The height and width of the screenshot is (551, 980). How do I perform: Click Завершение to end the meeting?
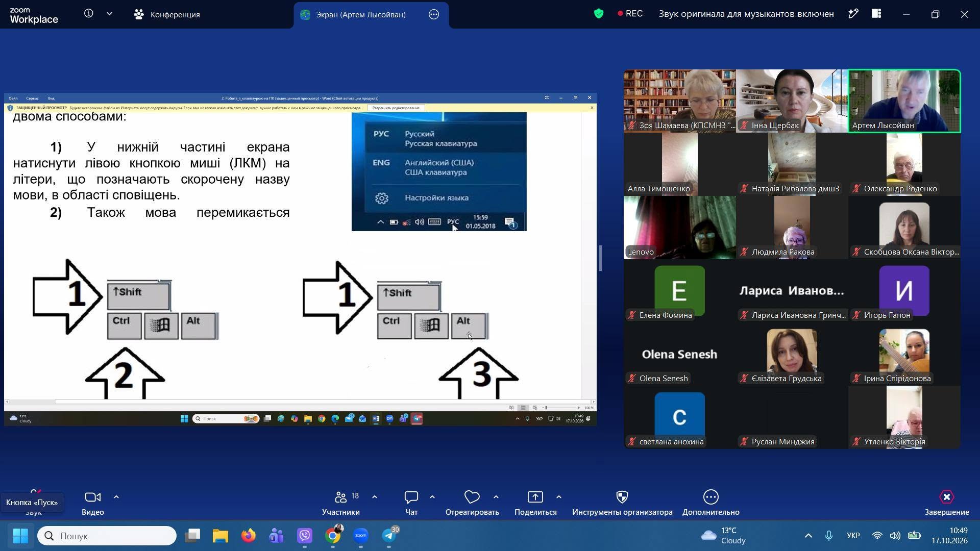(x=947, y=503)
